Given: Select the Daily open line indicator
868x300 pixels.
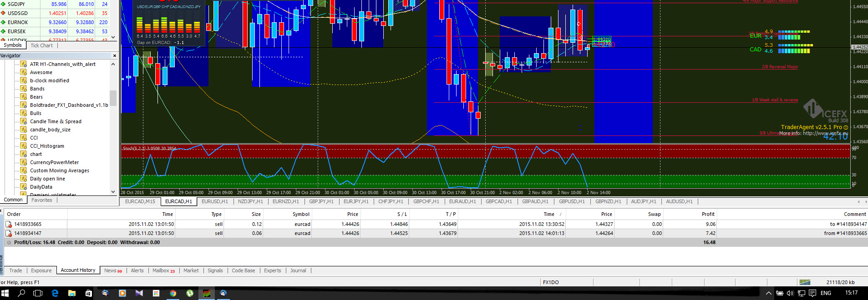Looking at the screenshot, I should tap(47, 179).
